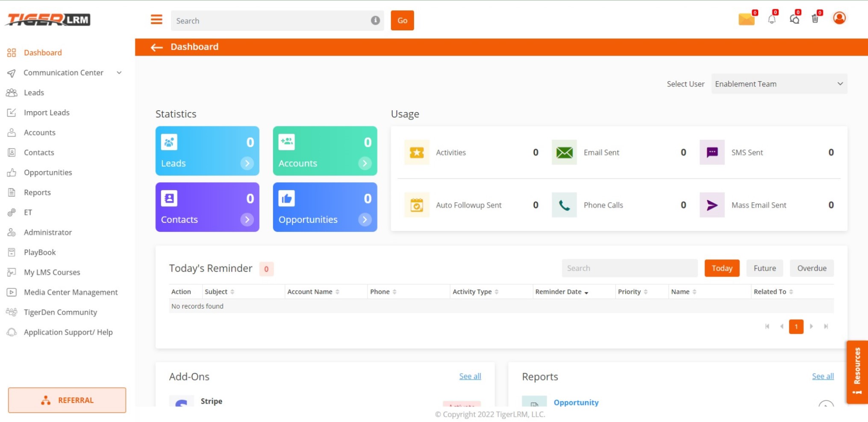Click the Accounts card arrow icon
Viewport: 868px width, 422px height.
coord(365,163)
